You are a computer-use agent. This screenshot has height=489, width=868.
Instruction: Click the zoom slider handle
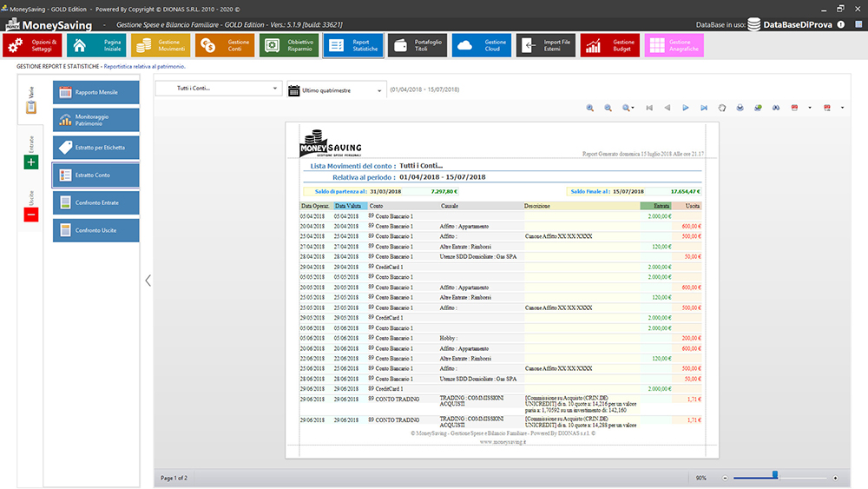pyautogui.click(x=775, y=476)
